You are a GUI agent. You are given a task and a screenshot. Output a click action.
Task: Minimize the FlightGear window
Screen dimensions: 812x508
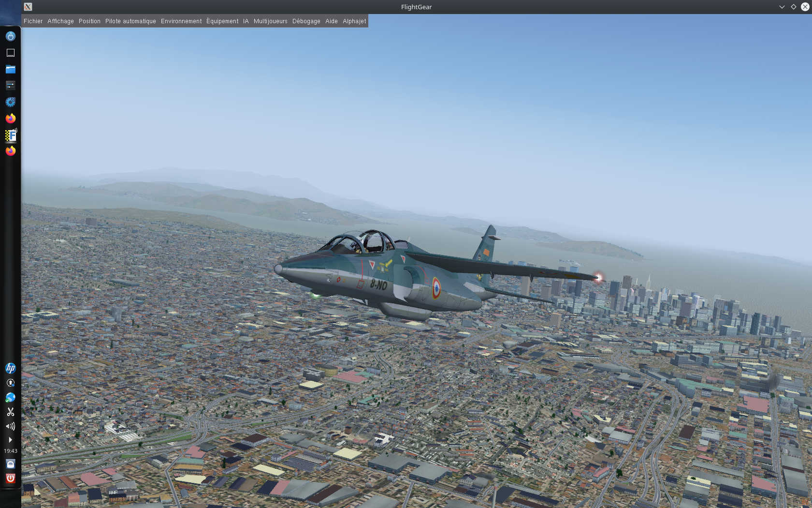pyautogui.click(x=782, y=7)
